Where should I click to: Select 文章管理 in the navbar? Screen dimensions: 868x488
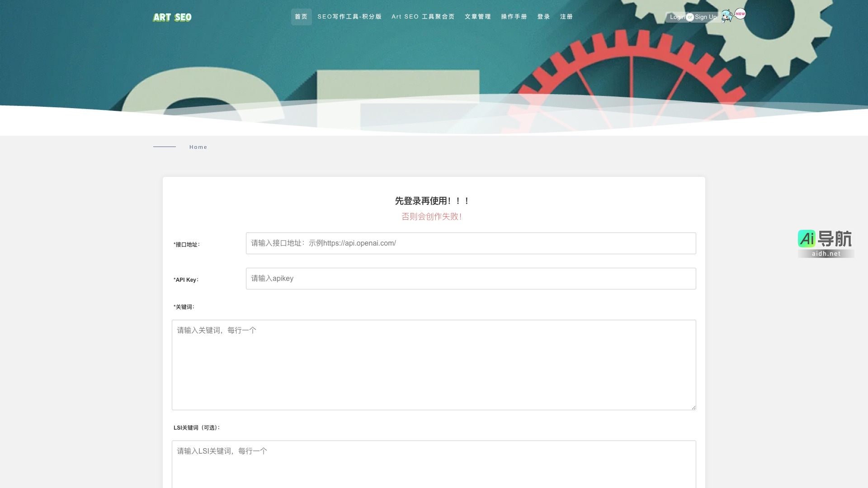point(478,16)
